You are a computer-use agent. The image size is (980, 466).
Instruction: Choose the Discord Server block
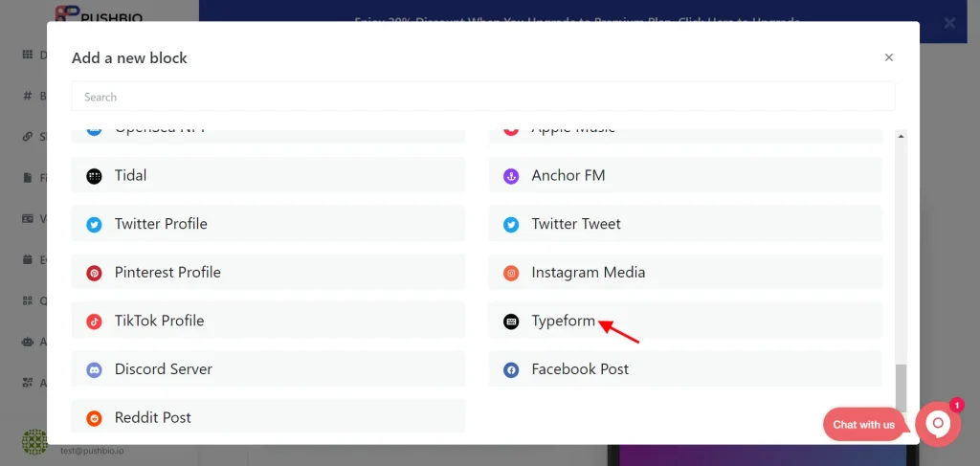(268, 369)
